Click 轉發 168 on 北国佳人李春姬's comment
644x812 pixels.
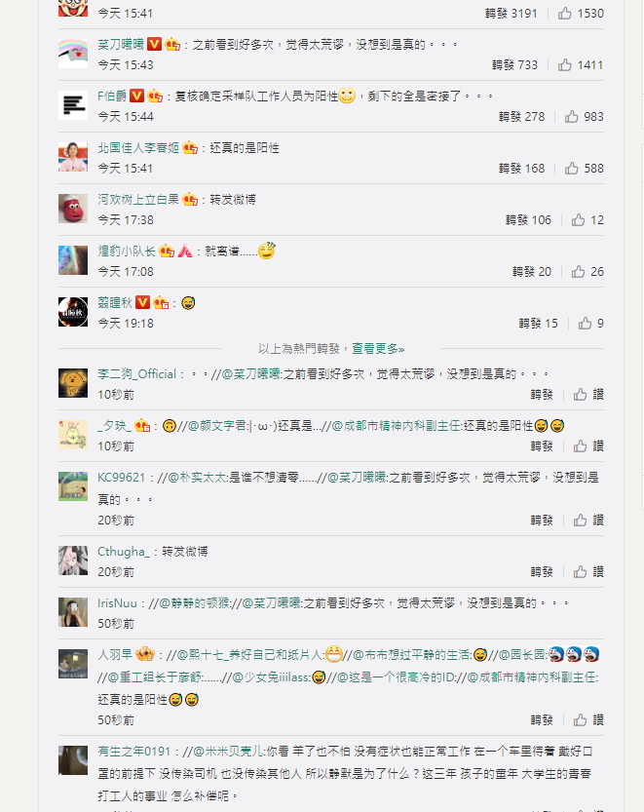(x=521, y=169)
